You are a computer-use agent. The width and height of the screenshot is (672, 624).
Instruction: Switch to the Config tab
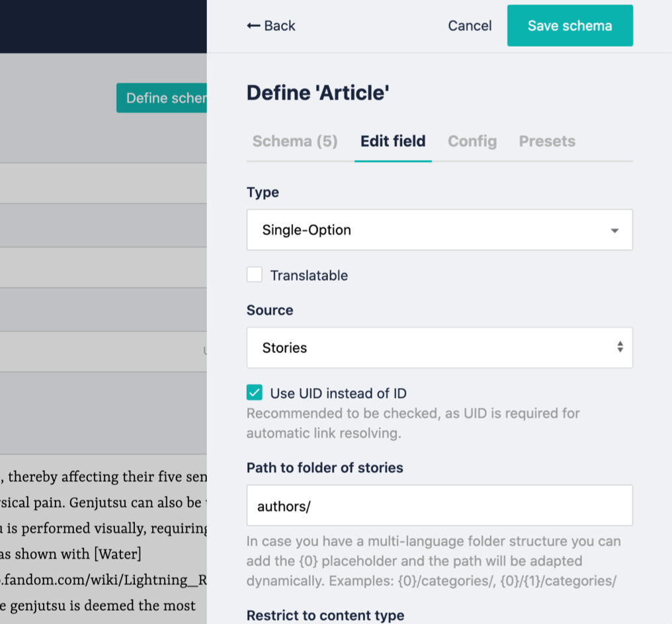472,141
